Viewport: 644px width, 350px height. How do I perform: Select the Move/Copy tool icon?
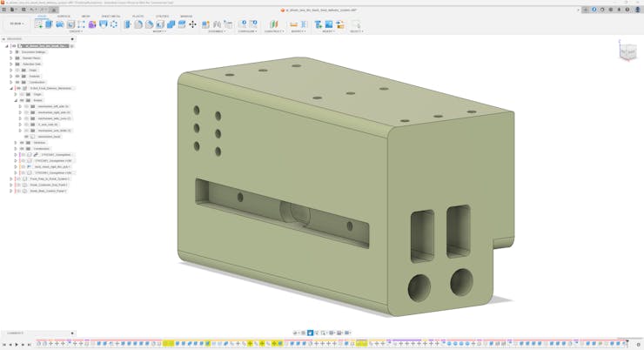pos(192,24)
